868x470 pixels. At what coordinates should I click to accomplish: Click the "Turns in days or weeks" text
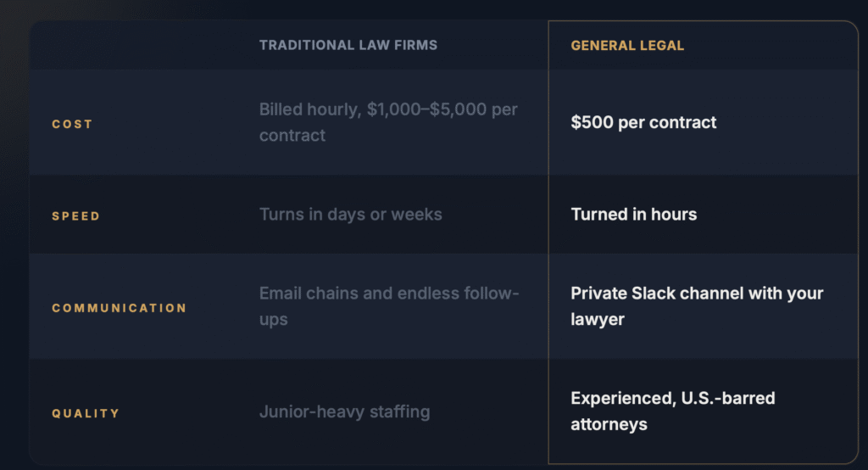pos(350,215)
